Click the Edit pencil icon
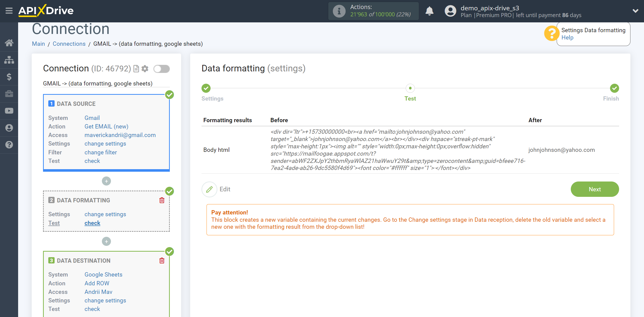This screenshot has height=317, width=644. click(209, 189)
